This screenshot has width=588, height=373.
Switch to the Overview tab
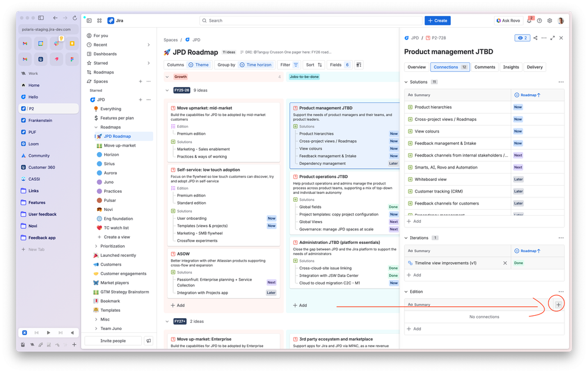pyautogui.click(x=417, y=67)
